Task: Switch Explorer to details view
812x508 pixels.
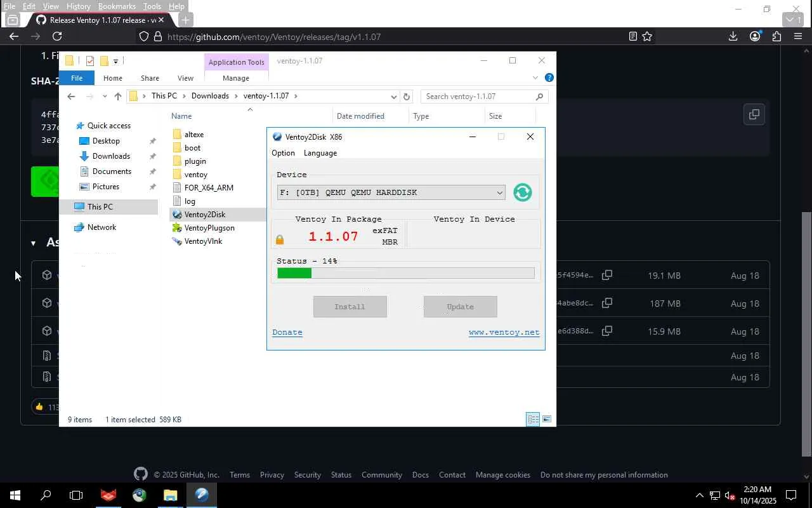Action: 533,419
